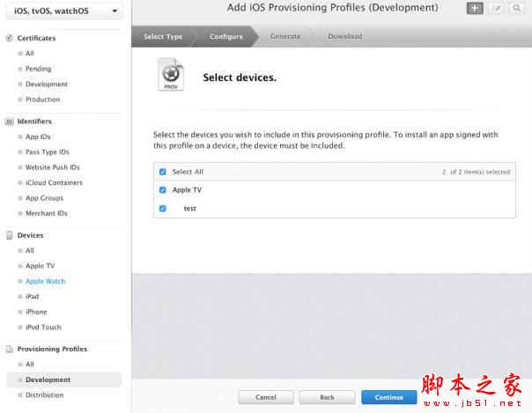532x413 pixels.
Task: Click the PROV provisioning file icon
Action: click(171, 74)
